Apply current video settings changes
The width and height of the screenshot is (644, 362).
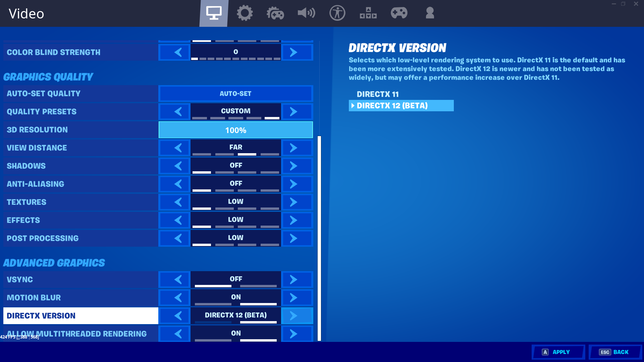558,352
